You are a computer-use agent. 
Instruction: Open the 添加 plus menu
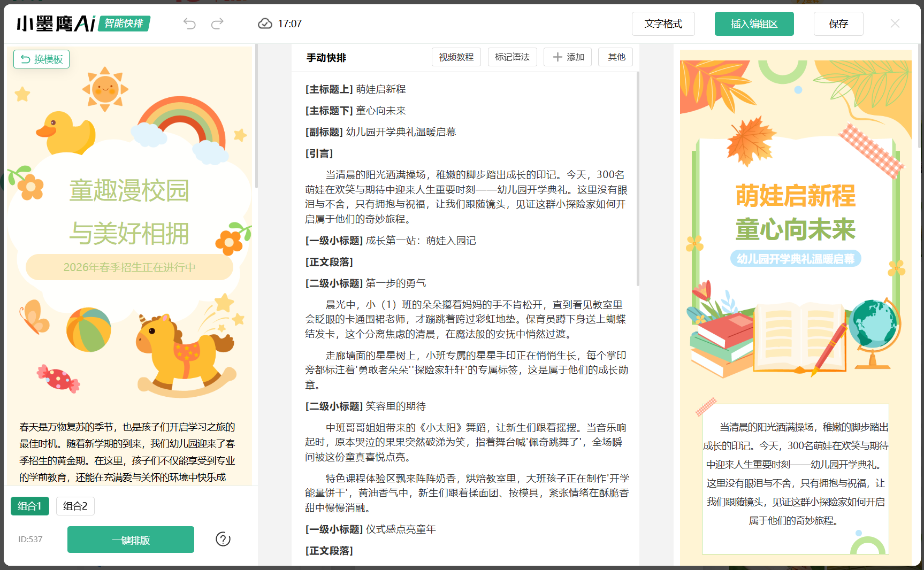point(568,57)
